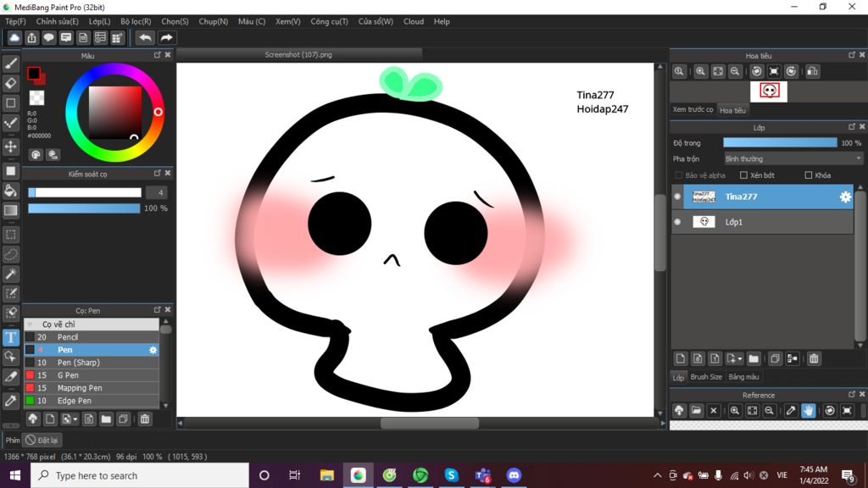Image resolution: width=868 pixels, height=488 pixels.
Task: Select the Brush tool in left toolbar
Action: point(11,64)
